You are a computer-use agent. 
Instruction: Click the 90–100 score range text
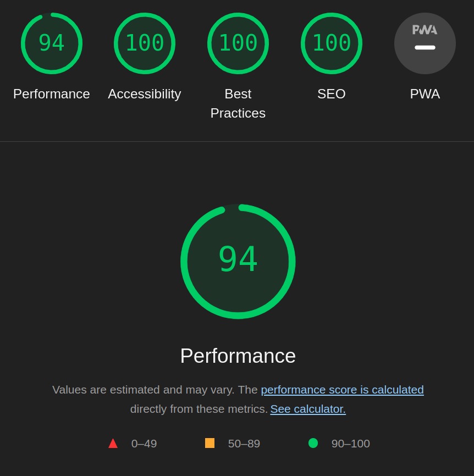pos(351,444)
